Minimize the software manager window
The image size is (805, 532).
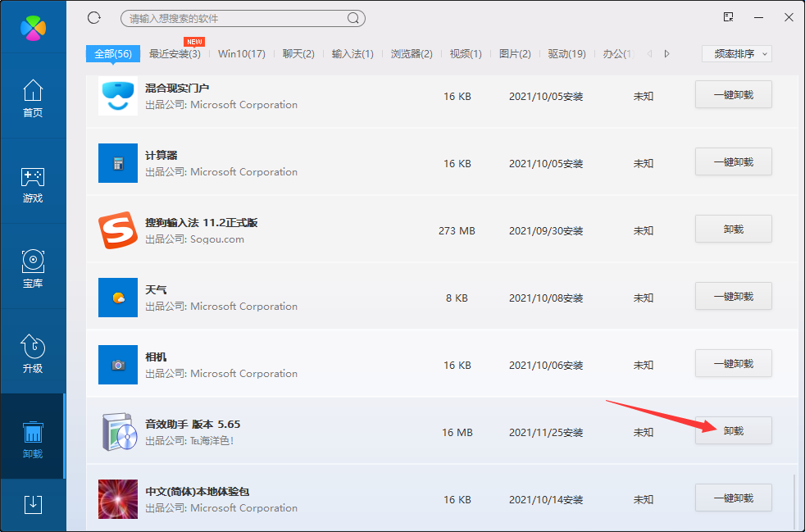click(760, 17)
